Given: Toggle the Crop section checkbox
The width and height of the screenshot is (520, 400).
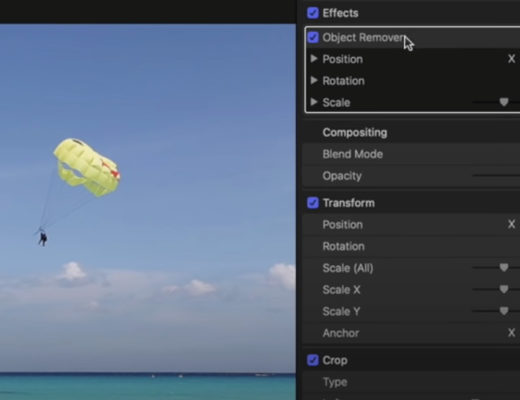Looking at the screenshot, I should point(313,360).
